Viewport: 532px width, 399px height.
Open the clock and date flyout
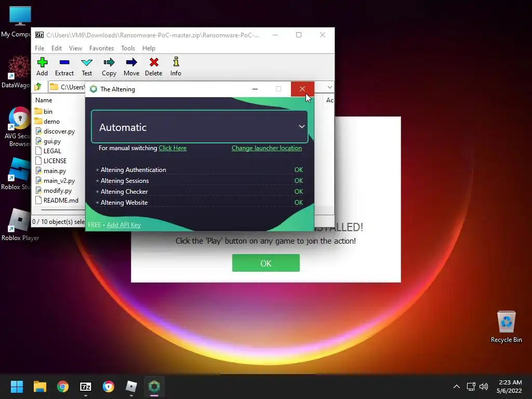click(509, 387)
